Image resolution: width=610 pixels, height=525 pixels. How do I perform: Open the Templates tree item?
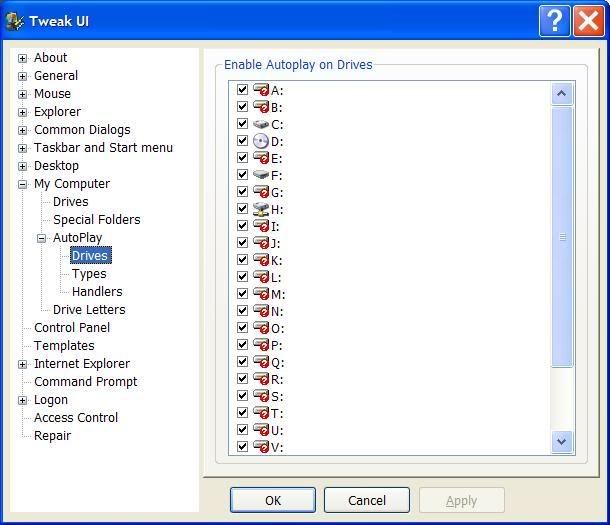pos(64,346)
